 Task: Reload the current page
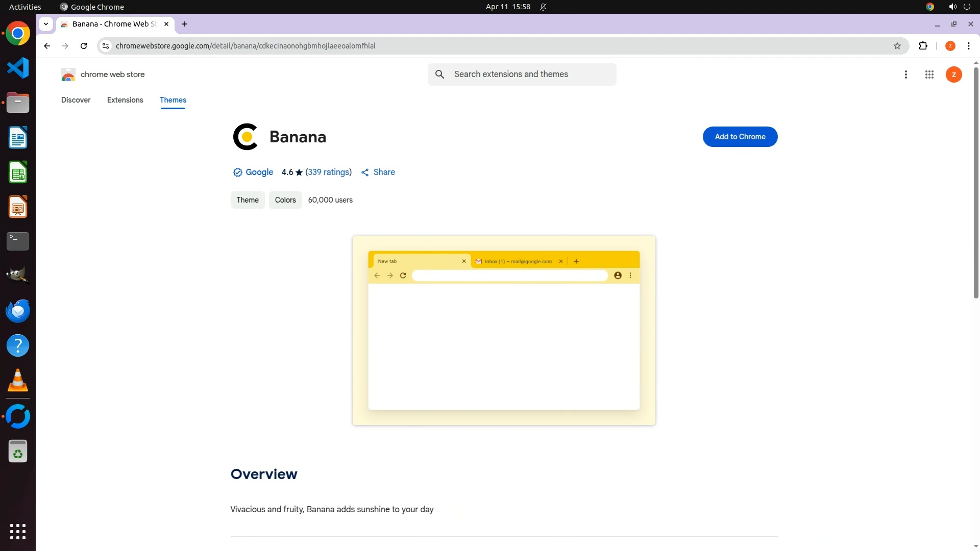(84, 46)
